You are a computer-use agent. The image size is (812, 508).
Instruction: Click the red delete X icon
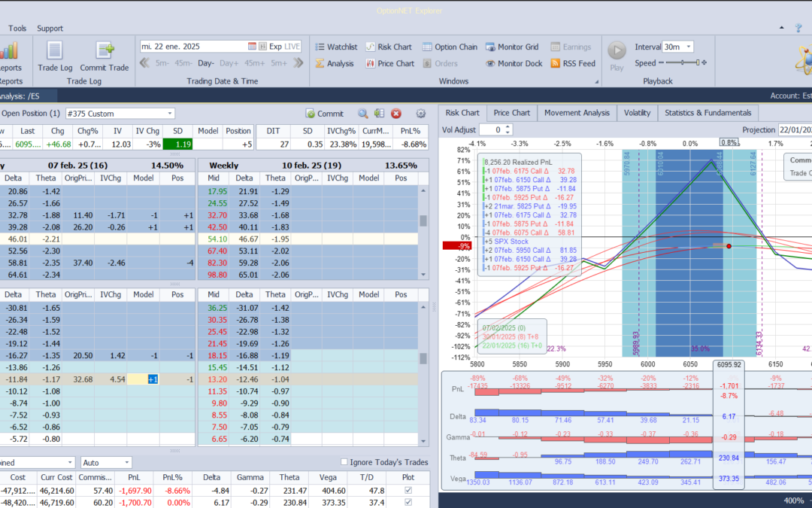[396, 114]
